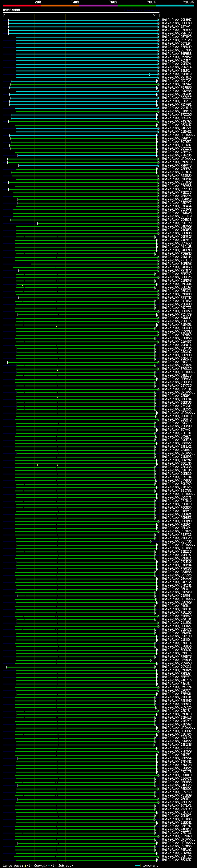Image resolution: width=197 pixels, height=868 pixels.
Task: Select label UniRef100_B7FKU9
Action: pos(177,47)
